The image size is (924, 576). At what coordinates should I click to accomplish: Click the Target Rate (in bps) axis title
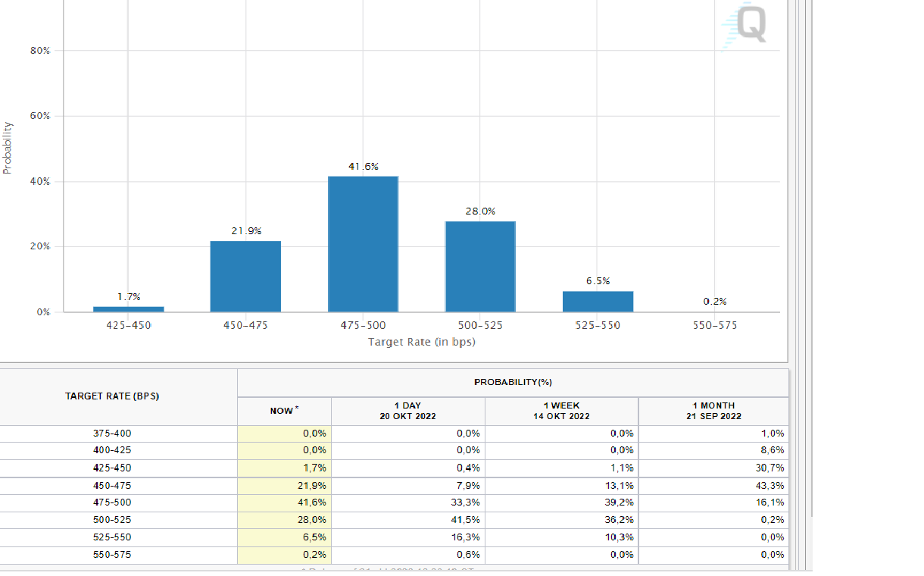(421, 342)
